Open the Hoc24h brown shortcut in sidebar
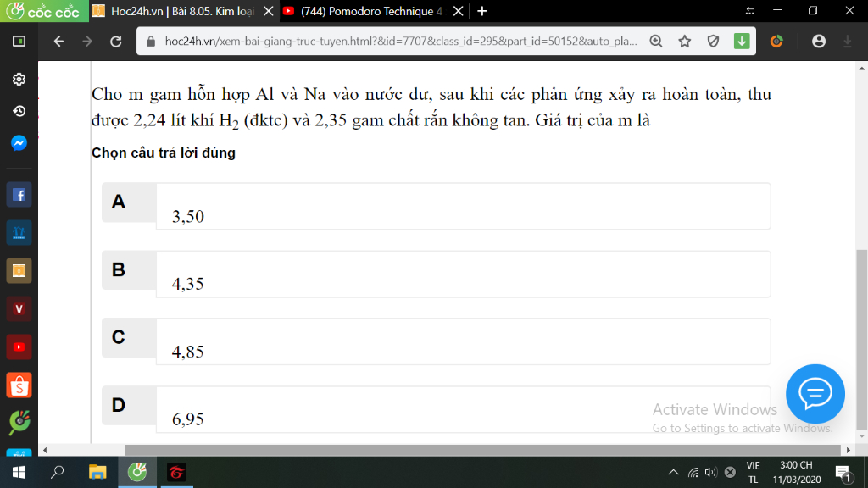Viewport: 868px width, 488px height. pos(19,271)
